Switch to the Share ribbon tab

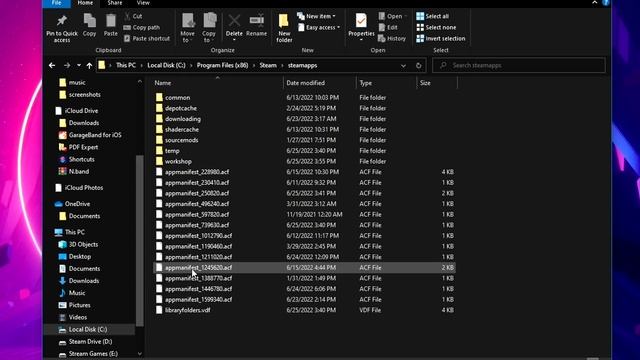point(115,3)
